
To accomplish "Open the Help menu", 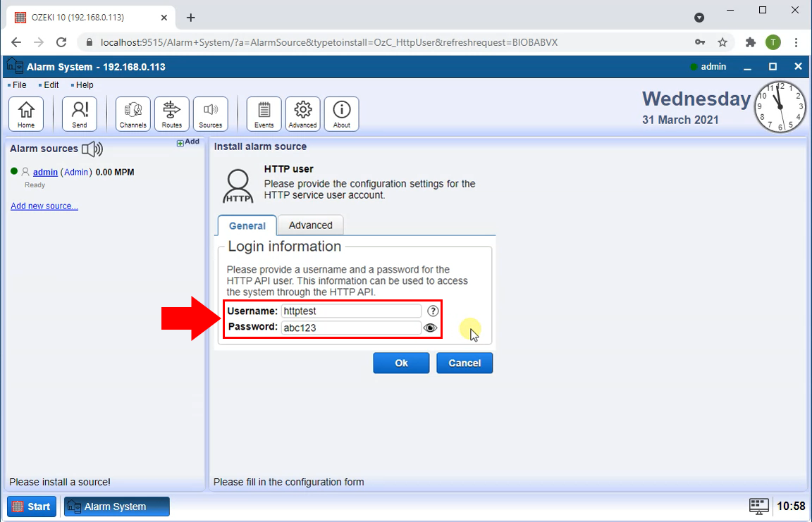I will pyautogui.click(x=85, y=85).
